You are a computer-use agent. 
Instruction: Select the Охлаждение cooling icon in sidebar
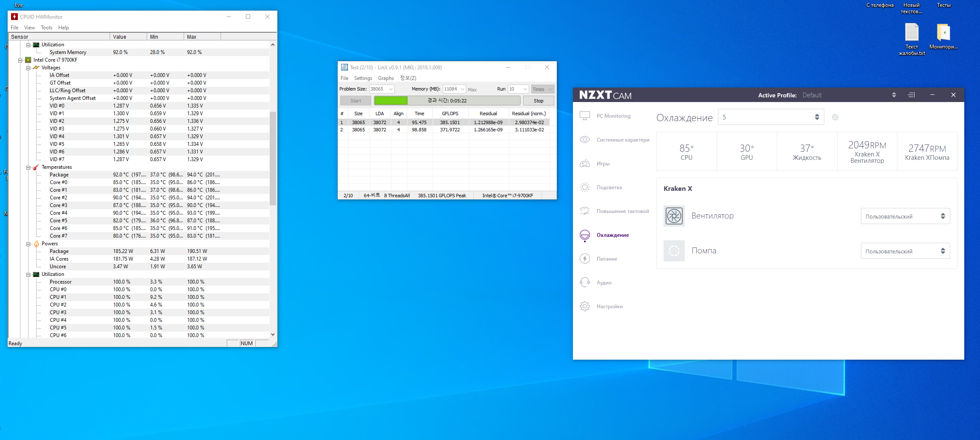tap(585, 235)
